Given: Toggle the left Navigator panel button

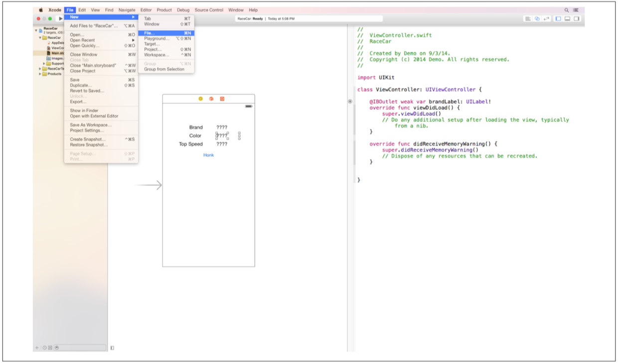Looking at the screenshot, I should tap(558, 19).
